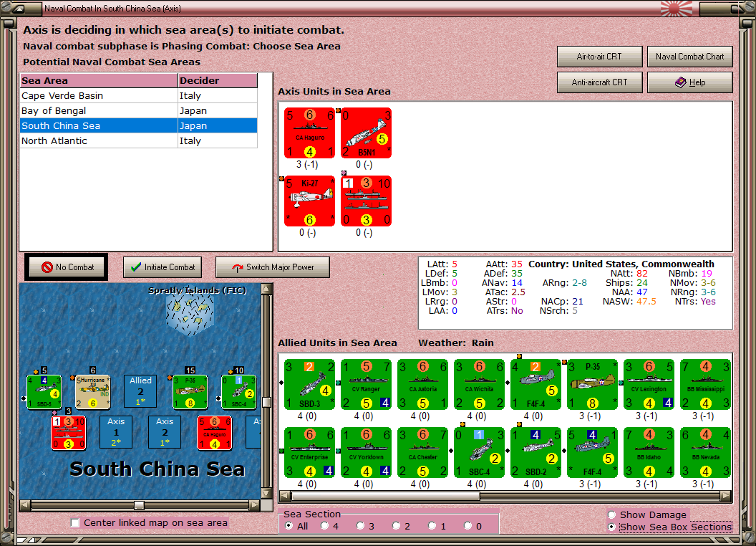This screenshot has height=546, width=756.
Task: Select the B5N1 aircraft counter
Action: tap(366, 133)
